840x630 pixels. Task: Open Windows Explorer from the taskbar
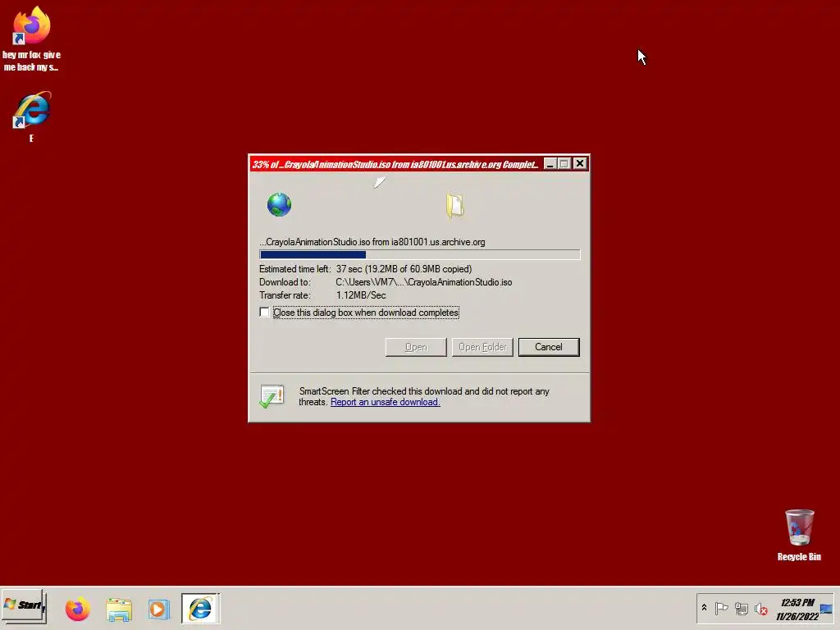click(x=118, y=609)
